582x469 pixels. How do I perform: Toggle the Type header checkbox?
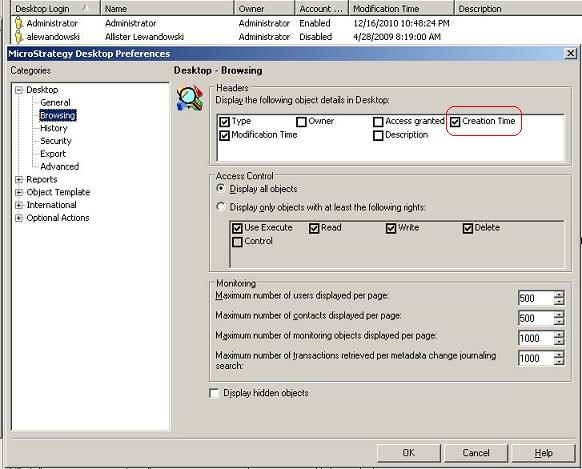coord(224,122)
